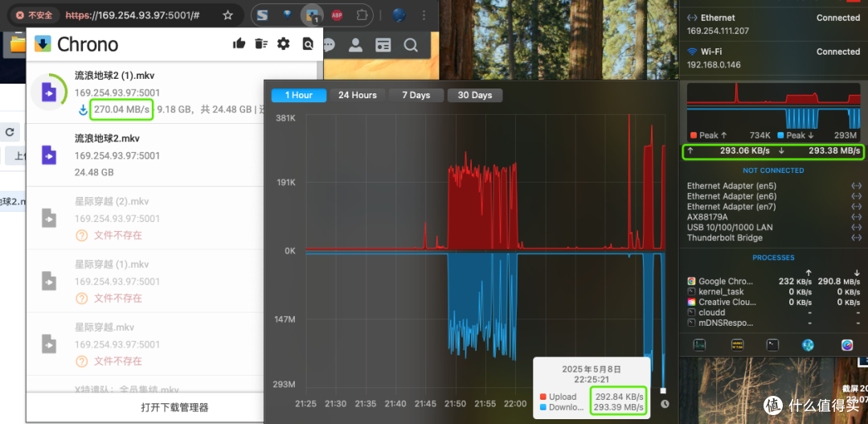Click the AX88179A adapter row
Screen dimensions: 868x424
pyautogui.click(x=773, y=217)
